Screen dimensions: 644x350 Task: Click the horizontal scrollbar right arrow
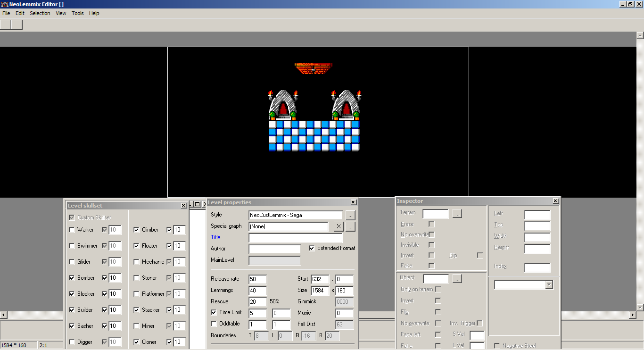pyautogui.click(x=633, y=315)
